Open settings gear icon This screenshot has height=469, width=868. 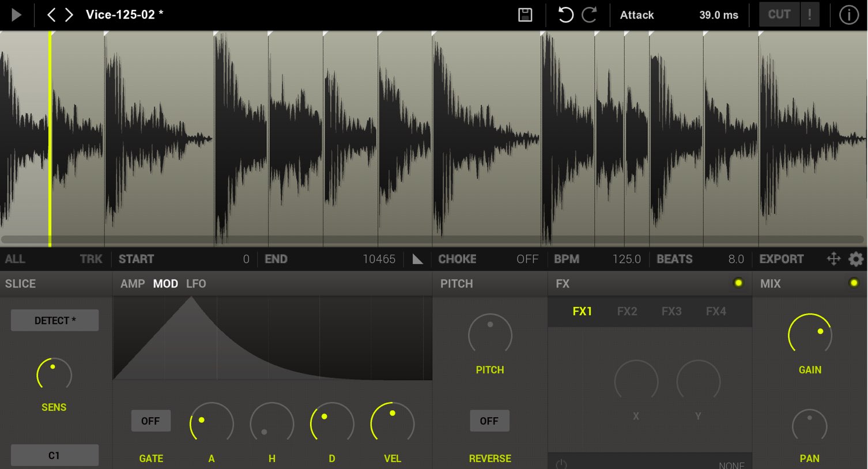856,259
